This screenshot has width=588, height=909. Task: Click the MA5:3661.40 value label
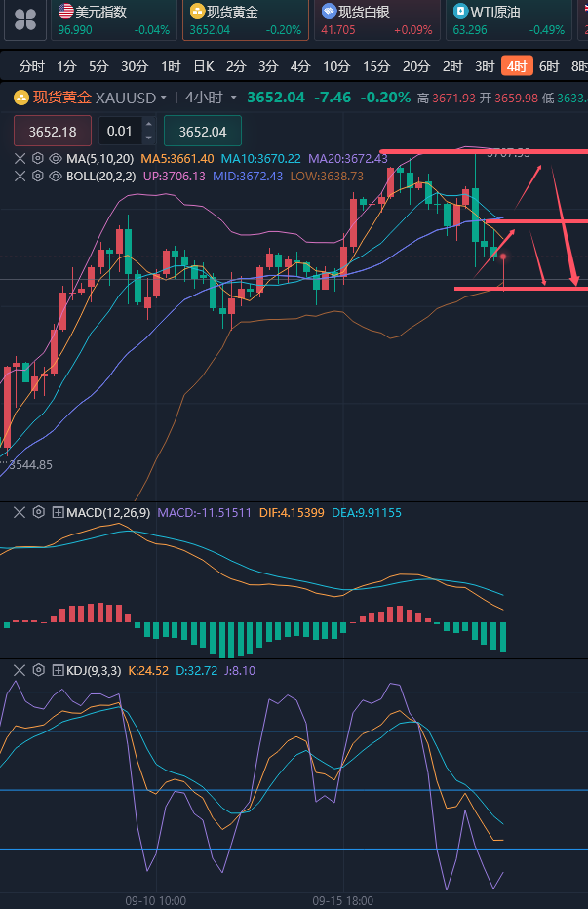176,158
